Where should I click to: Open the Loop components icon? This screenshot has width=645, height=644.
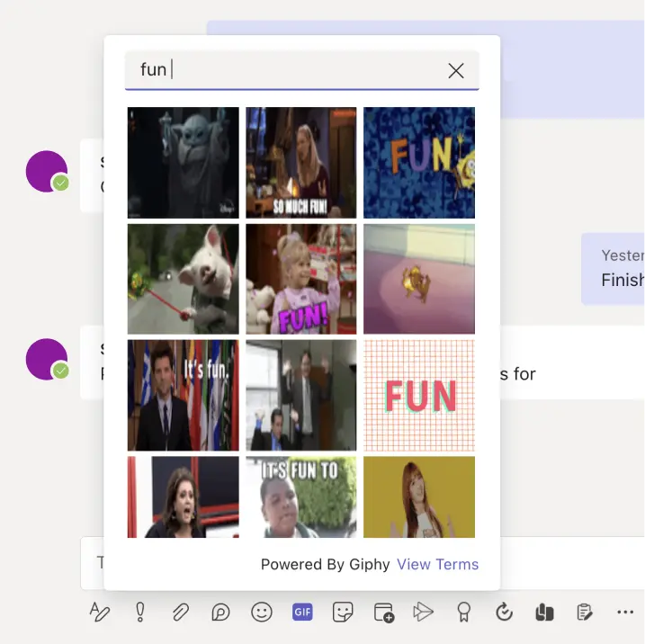tap(220, 613)
